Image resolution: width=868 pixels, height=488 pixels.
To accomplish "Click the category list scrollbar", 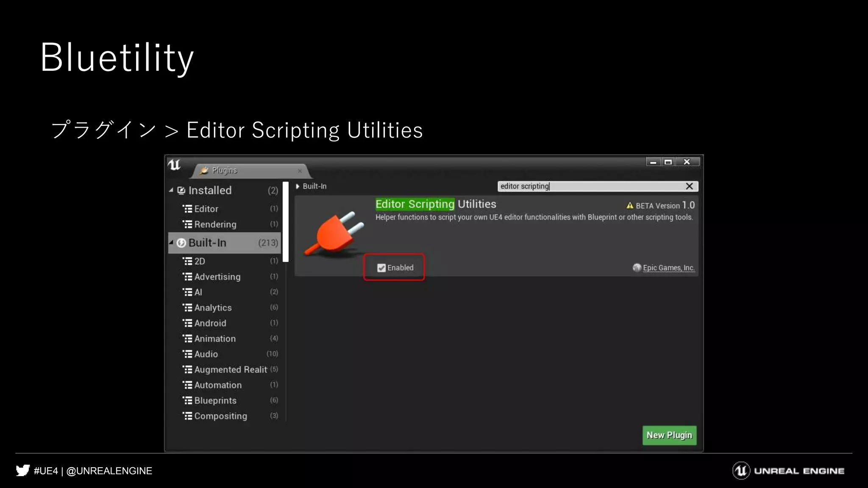I will click(x=286, y=222).
